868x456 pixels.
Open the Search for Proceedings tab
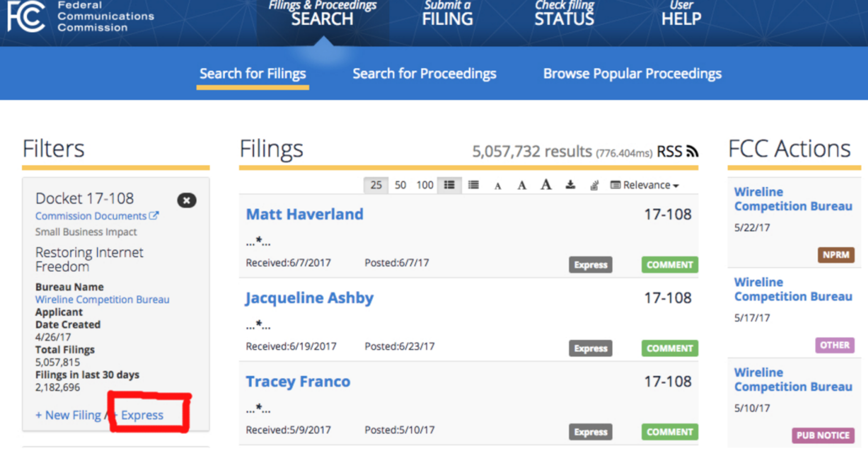point(424,73)
